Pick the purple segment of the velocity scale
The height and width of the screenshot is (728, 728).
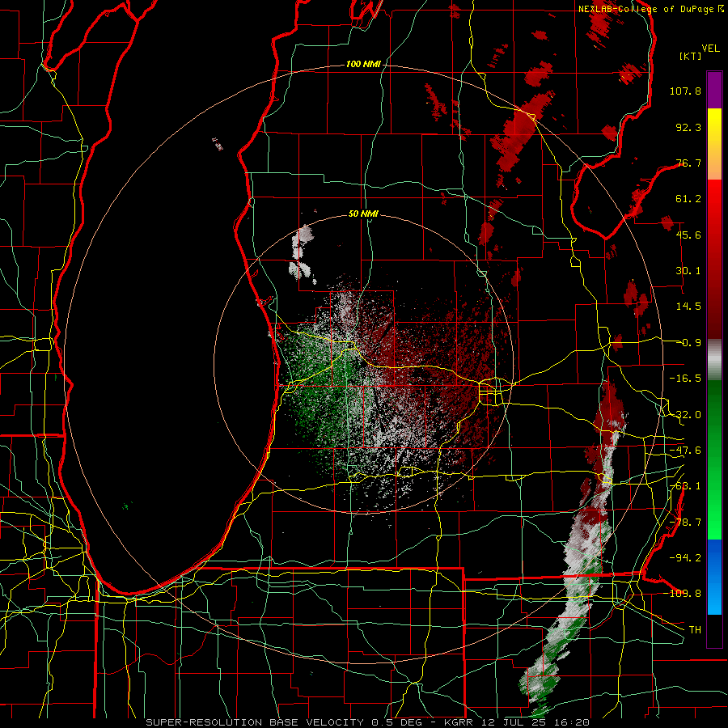coord(714,90)
